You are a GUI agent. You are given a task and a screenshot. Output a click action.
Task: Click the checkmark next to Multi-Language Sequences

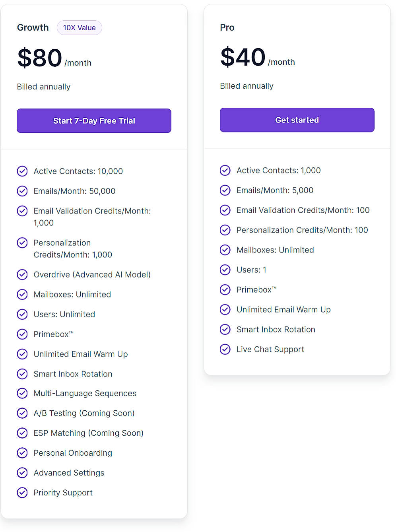click(x=22, y=393)
